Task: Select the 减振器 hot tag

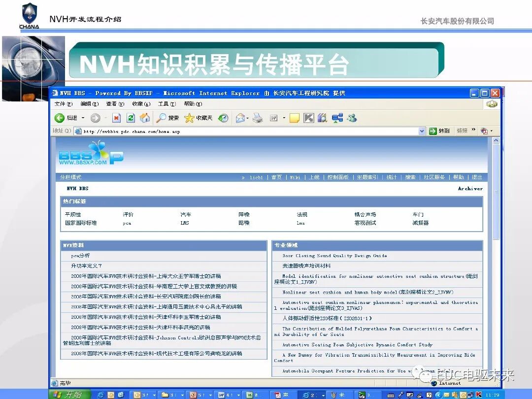Action: (x=420, y=223)
